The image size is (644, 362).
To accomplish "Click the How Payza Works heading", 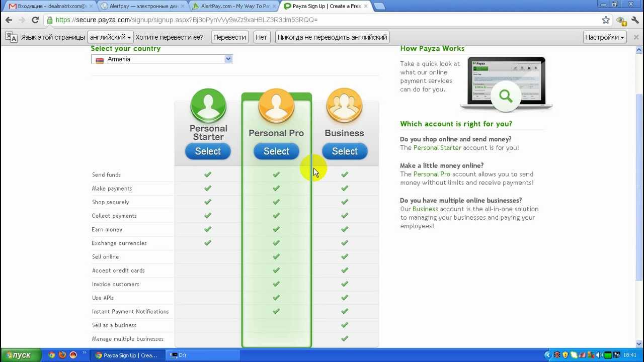I will click(432, 48).
